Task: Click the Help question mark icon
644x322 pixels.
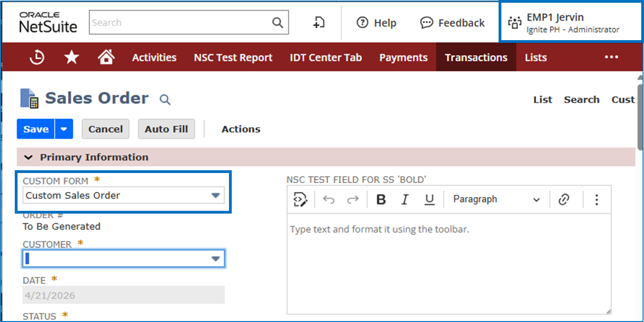Action: [362, 23]
